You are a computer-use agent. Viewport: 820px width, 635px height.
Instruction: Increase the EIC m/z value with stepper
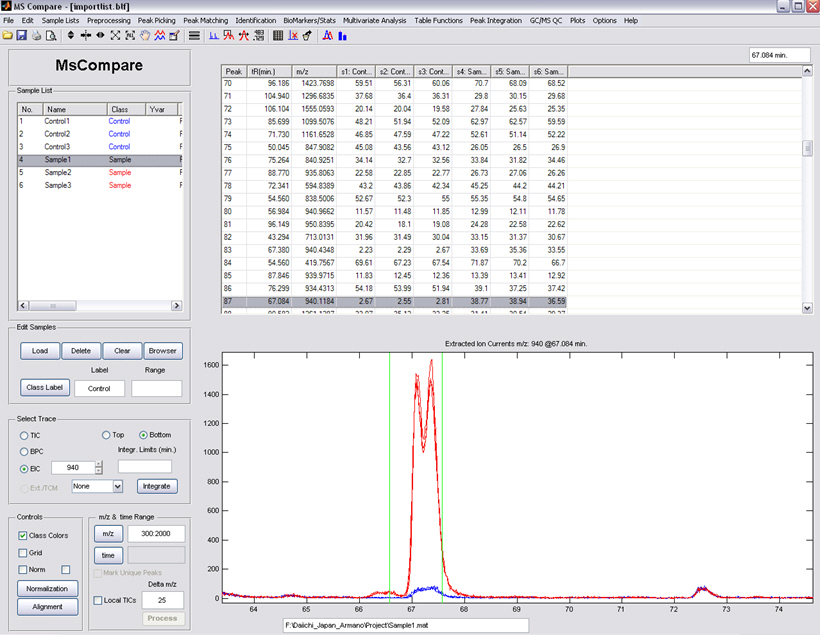[x=97, y=463]
